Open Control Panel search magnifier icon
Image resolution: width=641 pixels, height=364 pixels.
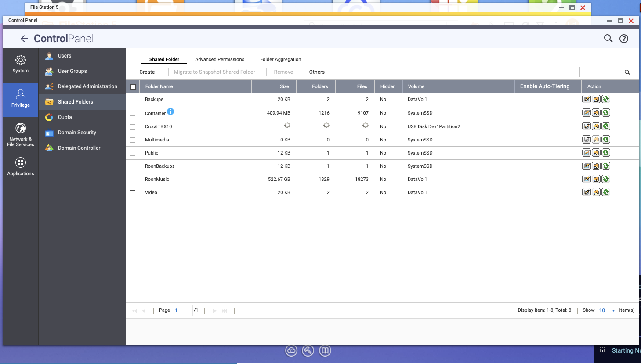(608, 39)
